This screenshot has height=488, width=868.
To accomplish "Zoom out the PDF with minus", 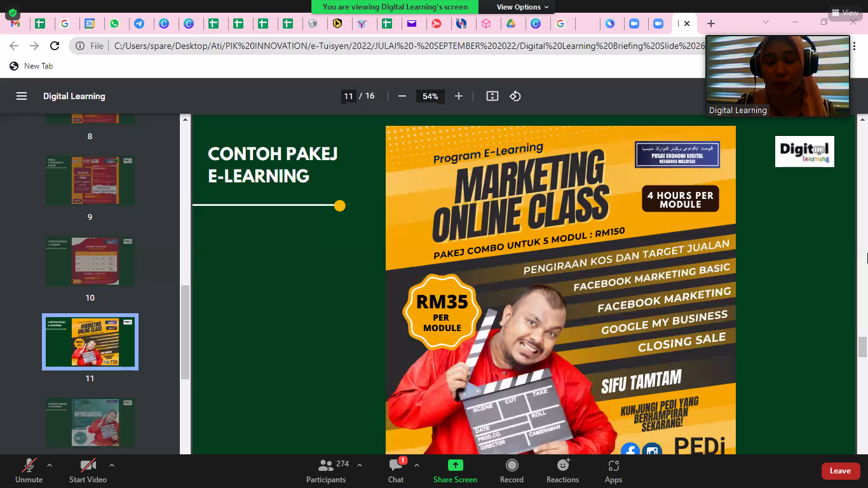I will (402, 97).
